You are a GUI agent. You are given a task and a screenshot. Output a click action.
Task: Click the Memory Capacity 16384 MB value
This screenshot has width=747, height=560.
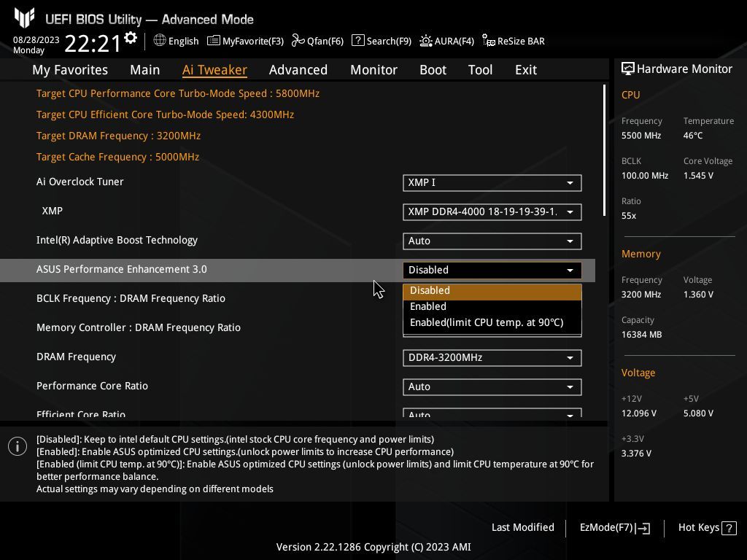[641, 335]
